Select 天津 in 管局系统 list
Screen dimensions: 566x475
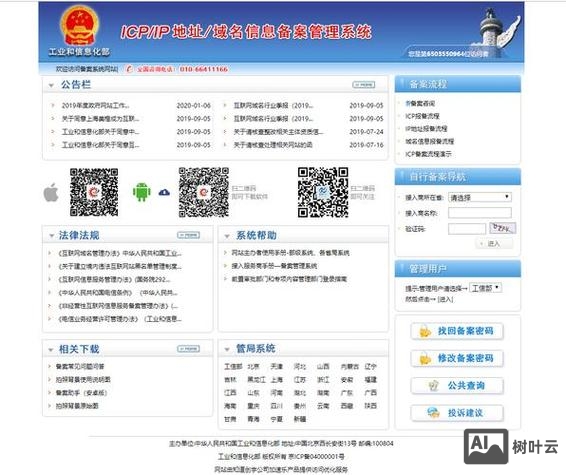tap(277, 367)
